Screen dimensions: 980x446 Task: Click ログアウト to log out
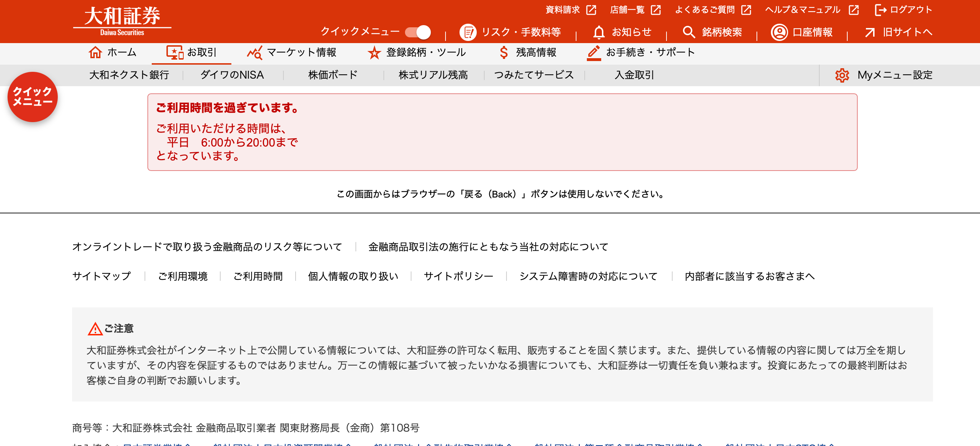coord(911,10)
